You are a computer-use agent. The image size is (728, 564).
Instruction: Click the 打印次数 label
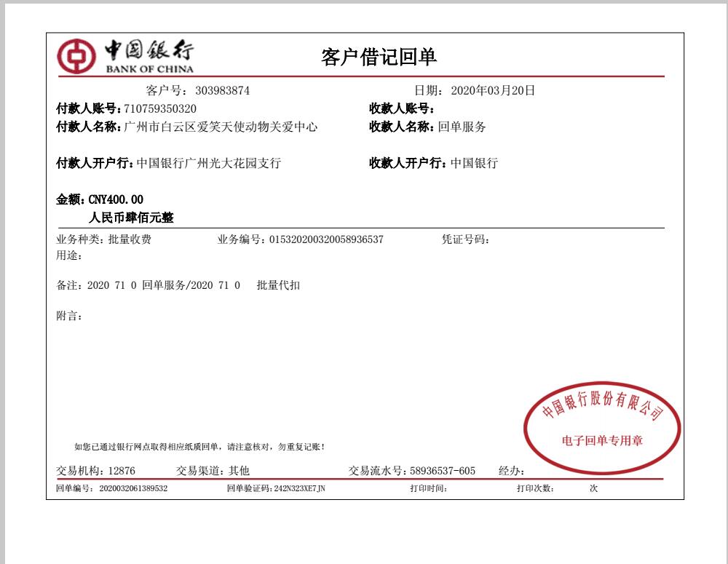click(535, 488)
